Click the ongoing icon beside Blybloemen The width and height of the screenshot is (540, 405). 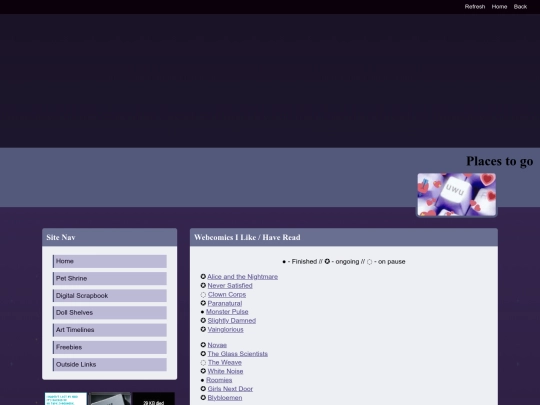coord(203,398)
